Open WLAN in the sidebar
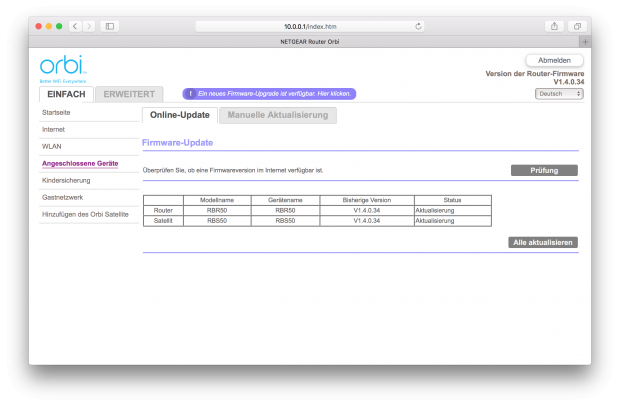This screenshot has height=406, width=620. point(52,147)
